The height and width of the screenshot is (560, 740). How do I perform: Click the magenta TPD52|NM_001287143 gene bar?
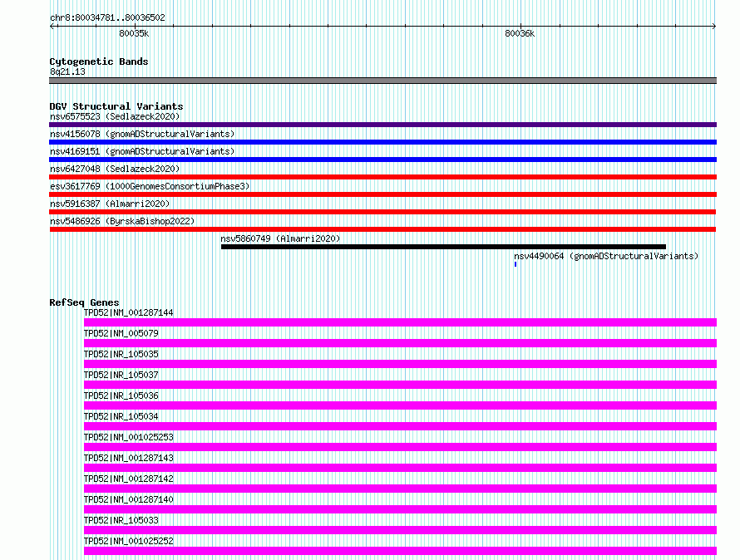click(x=400, y=468)
